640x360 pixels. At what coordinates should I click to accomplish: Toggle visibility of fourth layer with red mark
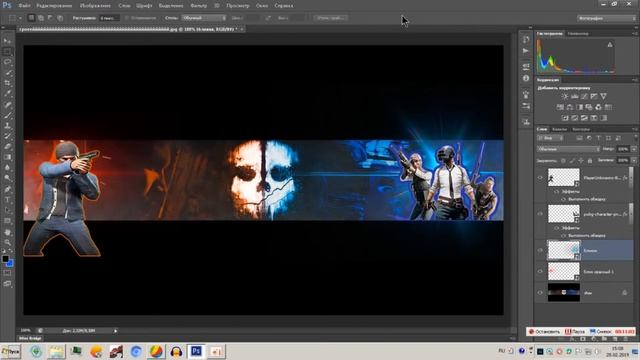[x=540, y=271]
